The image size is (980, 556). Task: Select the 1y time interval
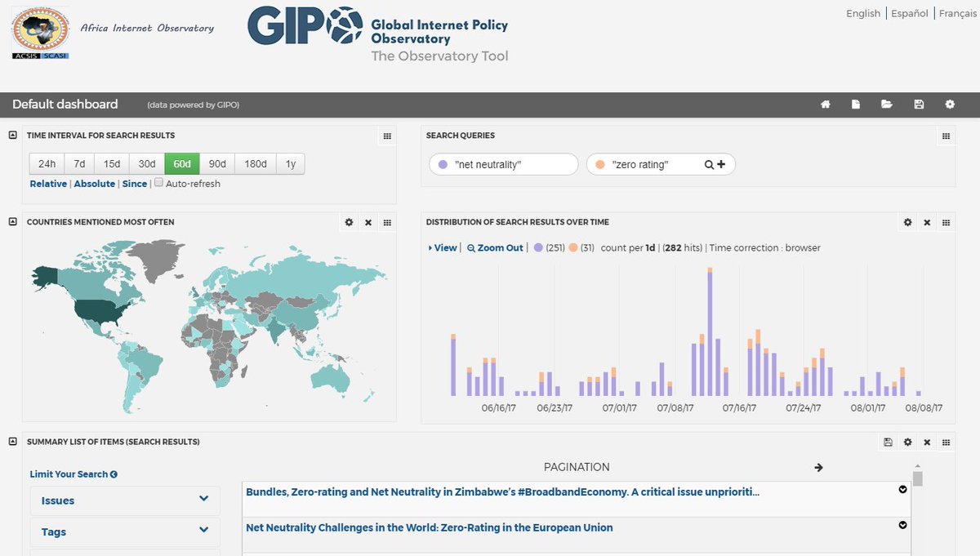pos(291,164)
